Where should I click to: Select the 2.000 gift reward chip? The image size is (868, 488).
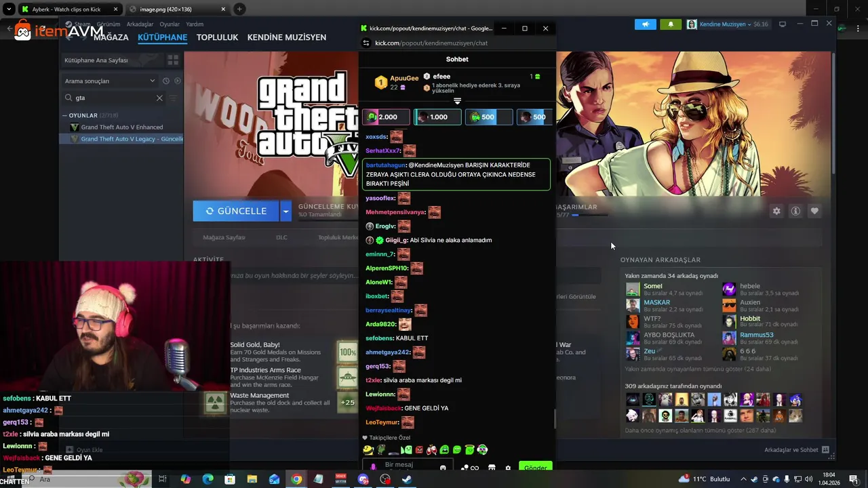point(386,117)
